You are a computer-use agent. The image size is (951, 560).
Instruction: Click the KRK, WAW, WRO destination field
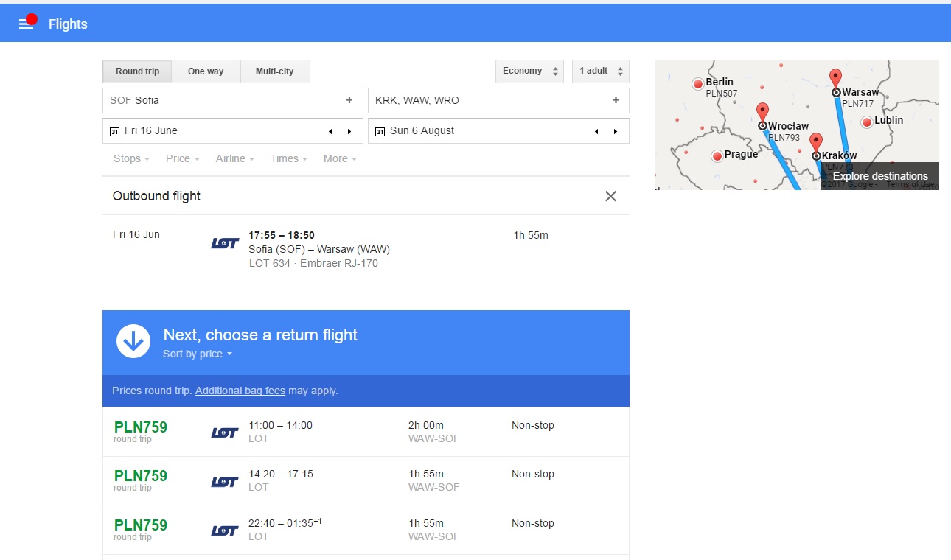click(498, 100)
